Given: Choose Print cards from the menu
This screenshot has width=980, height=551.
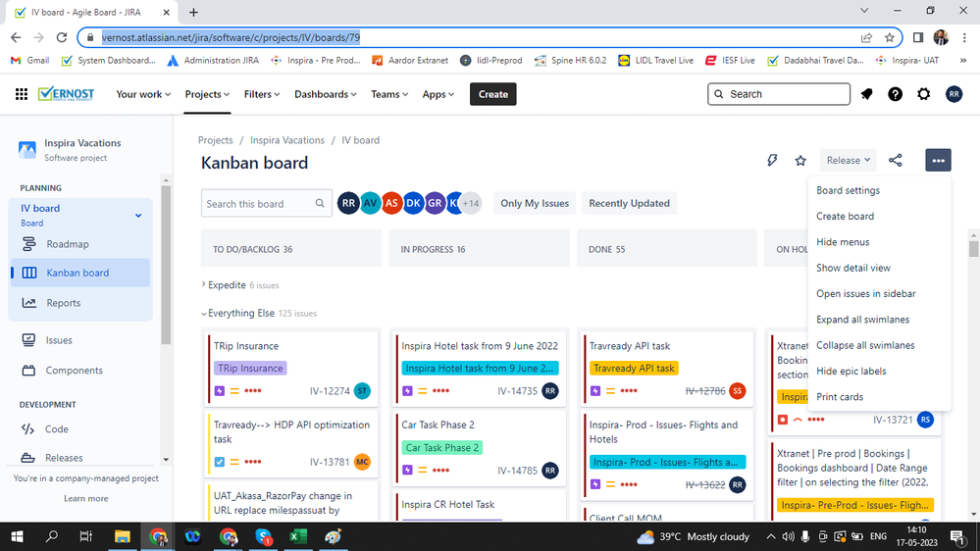Looking at the screenshot, I should point(879,397).
